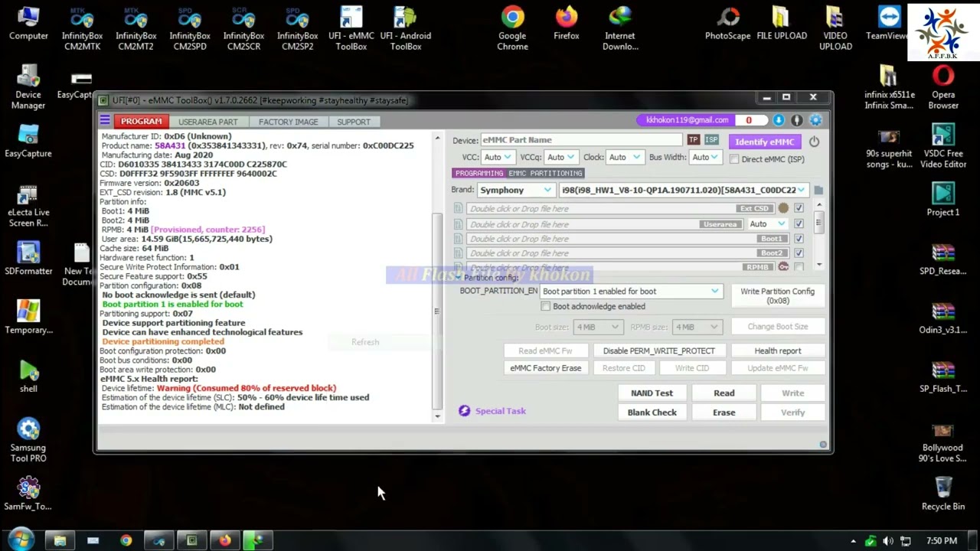Image resolution: width=980 pixels, height=551 pixels.
Task: Click the power icon beside Identify eMMC
Action: (x=814, y=142)
